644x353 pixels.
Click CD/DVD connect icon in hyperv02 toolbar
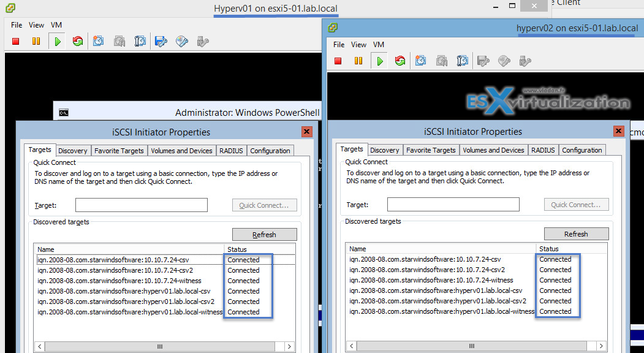pyautogui.click(x=504, y=61)
